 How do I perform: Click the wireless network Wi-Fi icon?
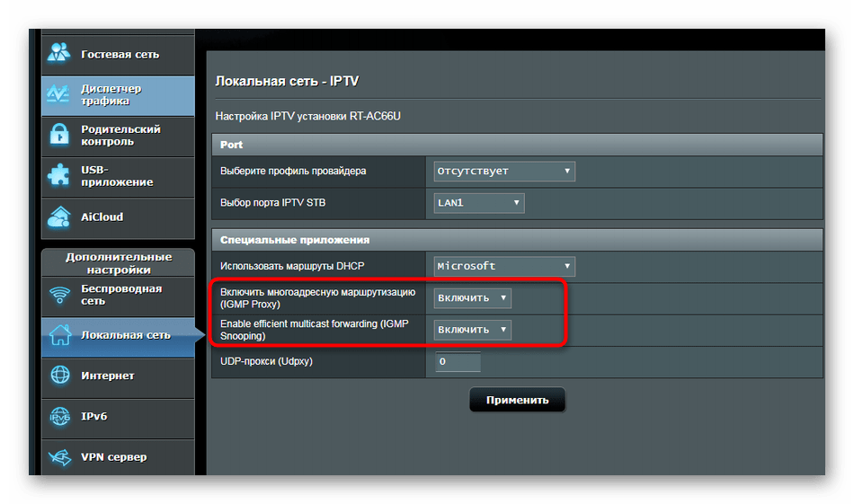pos(59,295)
